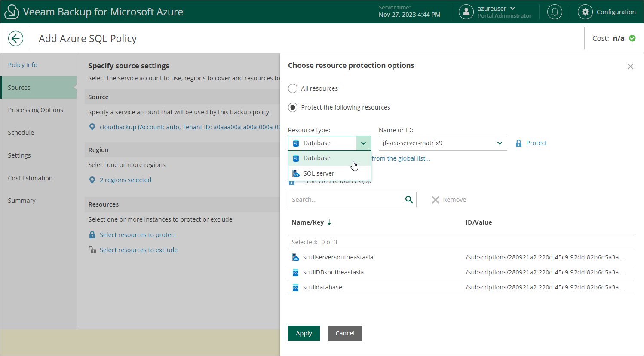Select the All resources radio button
Viewport: 644px width, 356px height.
[x=293, y=88]
